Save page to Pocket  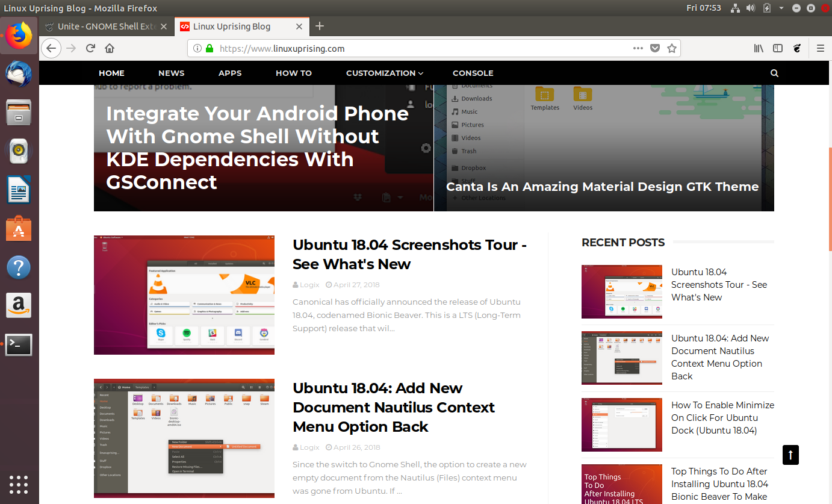655,48
